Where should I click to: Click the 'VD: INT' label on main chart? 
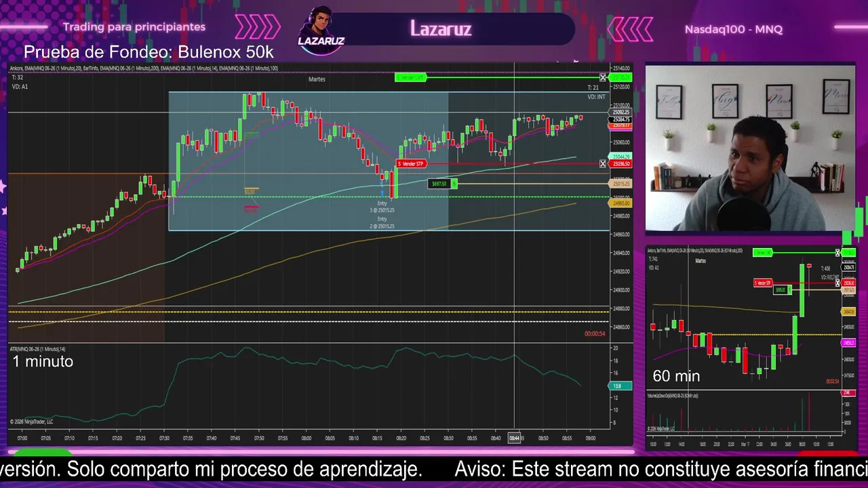[597, 98]
